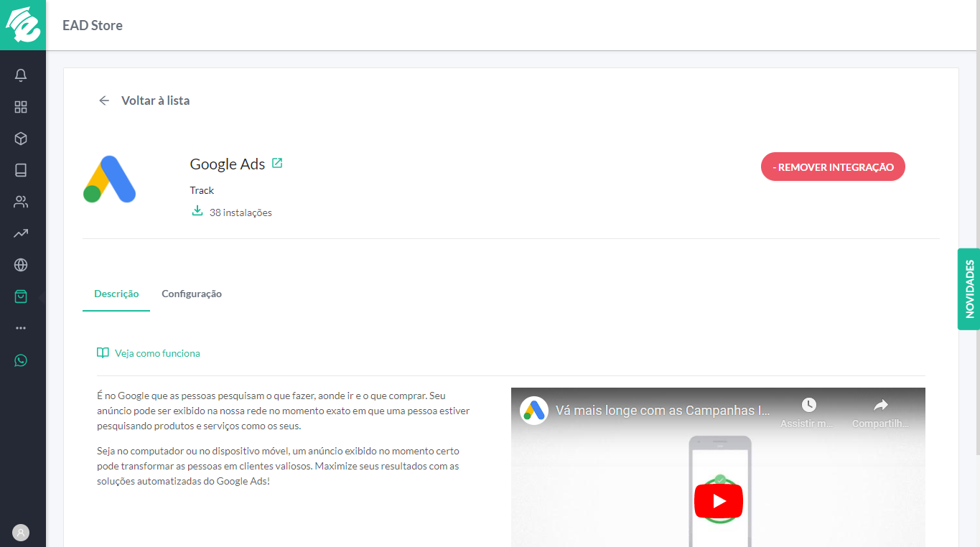The image size is (980, 547).
Task: Open the Novidades side tab
Action: [969, 289]
